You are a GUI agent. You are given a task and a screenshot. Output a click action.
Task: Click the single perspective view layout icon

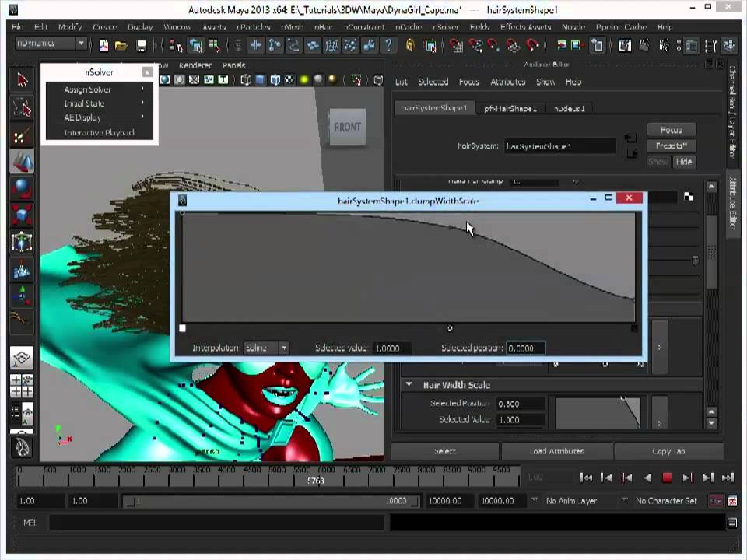click(22, 358)
